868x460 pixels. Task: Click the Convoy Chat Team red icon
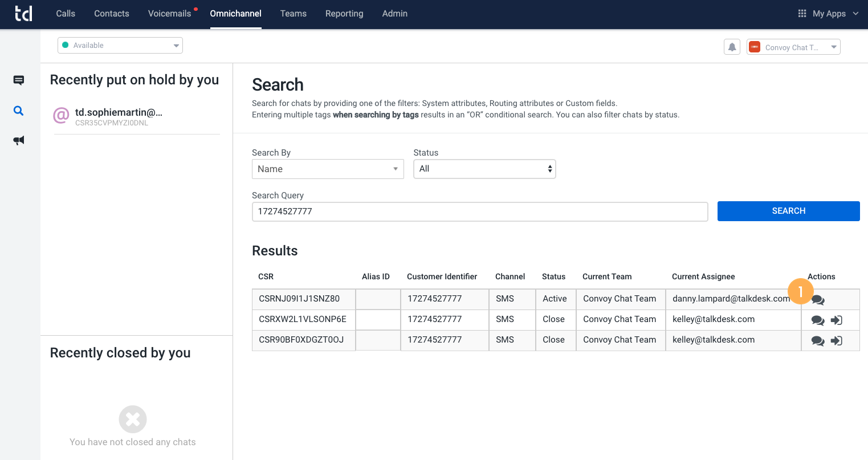click(x=755, y=47)
